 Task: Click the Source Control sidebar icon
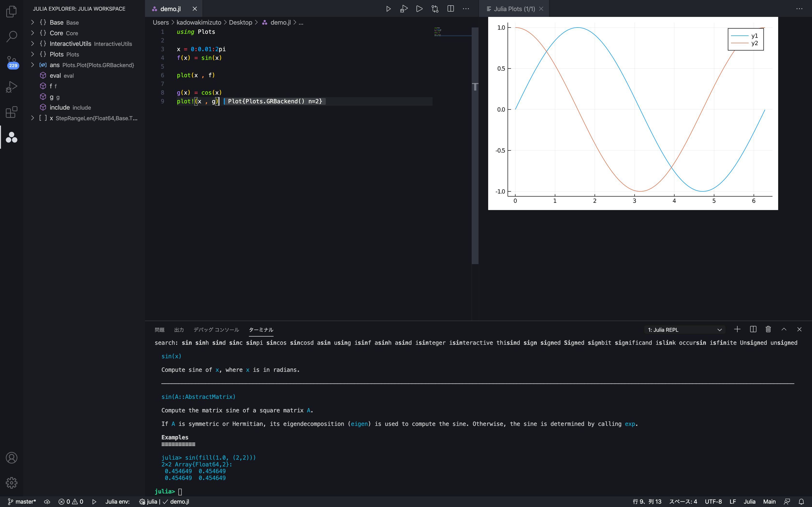pos(12,61)
